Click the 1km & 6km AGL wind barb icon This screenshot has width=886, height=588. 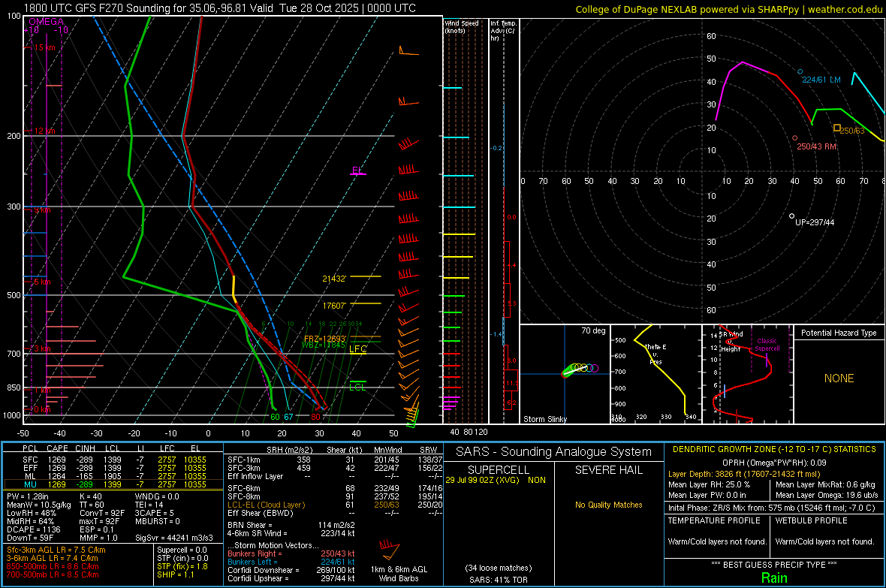pos(390,549)
